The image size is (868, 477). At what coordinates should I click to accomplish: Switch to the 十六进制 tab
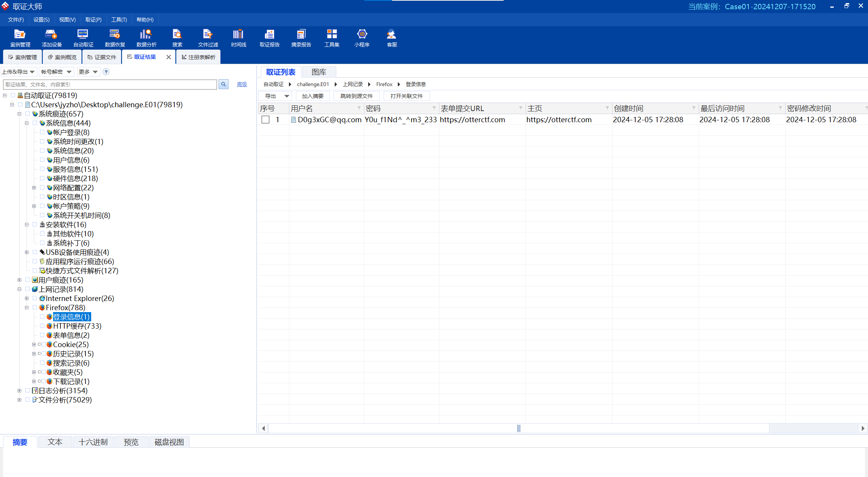click(93, 442)
